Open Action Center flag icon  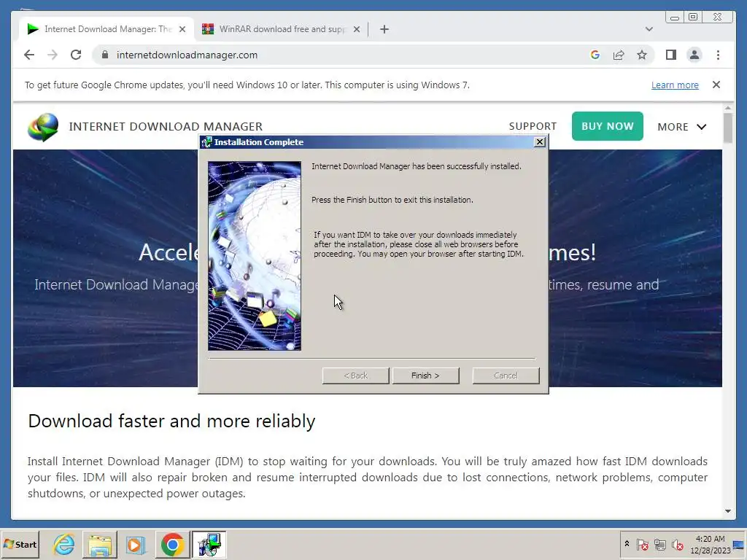642,544
